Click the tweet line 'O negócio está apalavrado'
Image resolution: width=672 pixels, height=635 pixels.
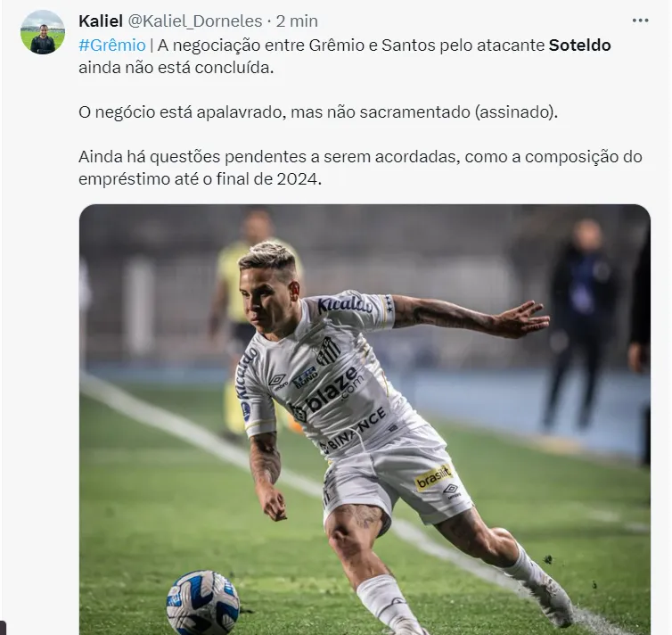[318, 111]
